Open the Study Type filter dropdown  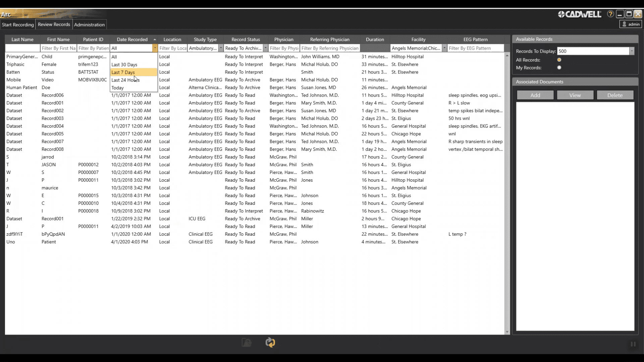(221, 48)
